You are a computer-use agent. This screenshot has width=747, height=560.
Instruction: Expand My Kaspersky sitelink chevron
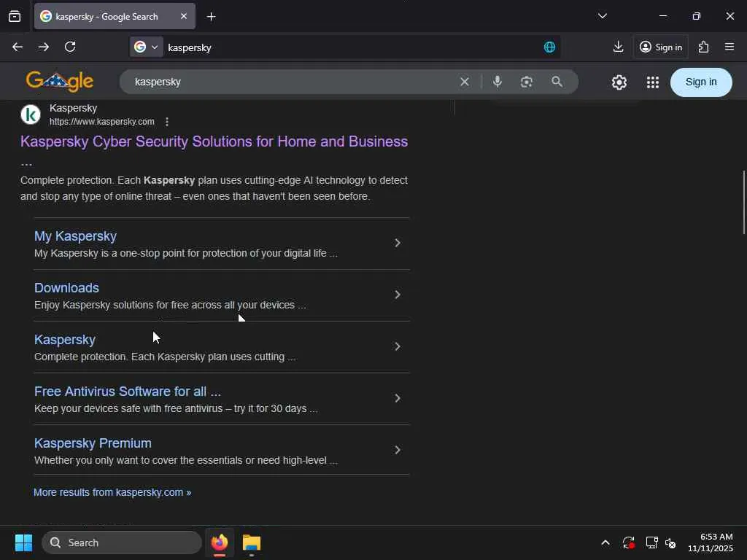[398, 243]
